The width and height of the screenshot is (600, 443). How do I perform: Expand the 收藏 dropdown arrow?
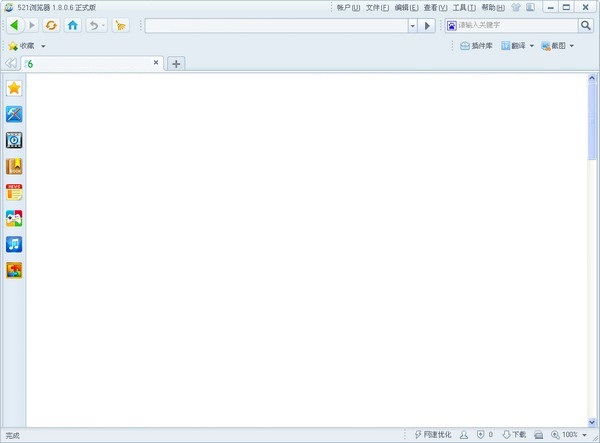(43, 46)
